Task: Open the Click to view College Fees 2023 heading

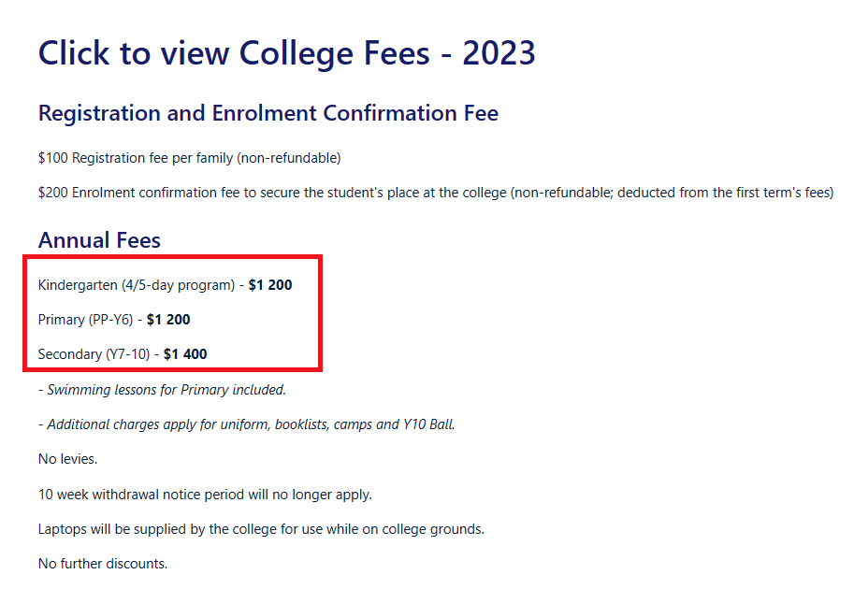Action: 287,53
